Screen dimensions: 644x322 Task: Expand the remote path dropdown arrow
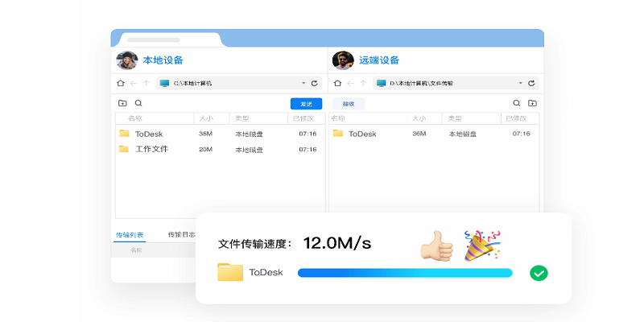[x=521, y=83]
